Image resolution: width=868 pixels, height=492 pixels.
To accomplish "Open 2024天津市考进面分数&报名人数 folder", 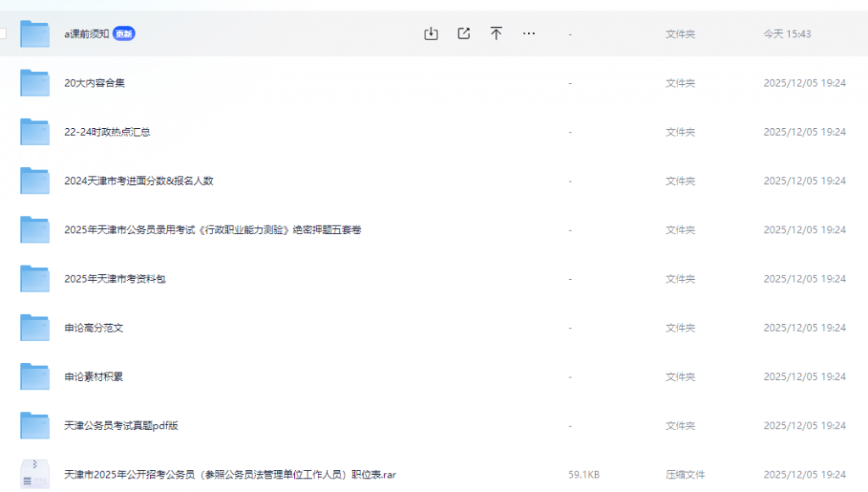I will pos(138,181).
